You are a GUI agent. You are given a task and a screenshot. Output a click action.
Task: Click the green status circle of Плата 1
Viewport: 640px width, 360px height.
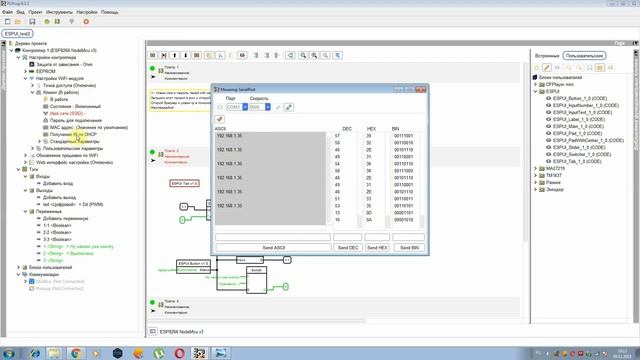(152, 68)
